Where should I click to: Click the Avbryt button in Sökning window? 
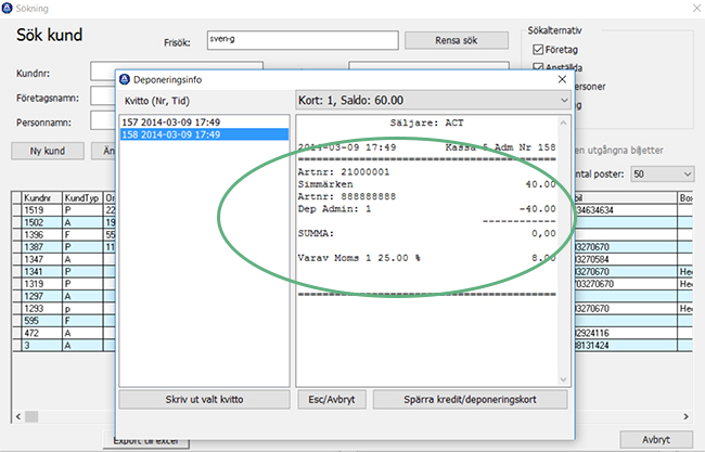tap(656, 439)
